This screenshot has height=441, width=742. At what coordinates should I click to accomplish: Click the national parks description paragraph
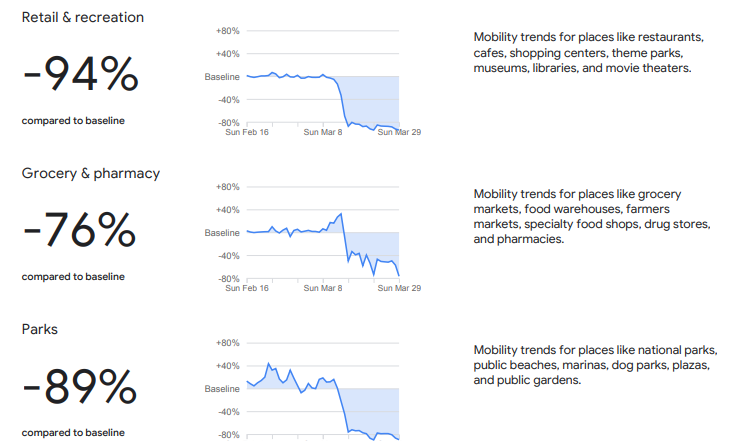(x=595, y=365)
